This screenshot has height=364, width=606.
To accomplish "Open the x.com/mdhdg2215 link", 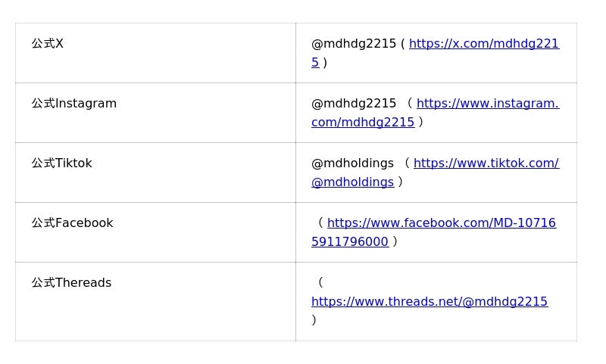I will click(483, 44).
